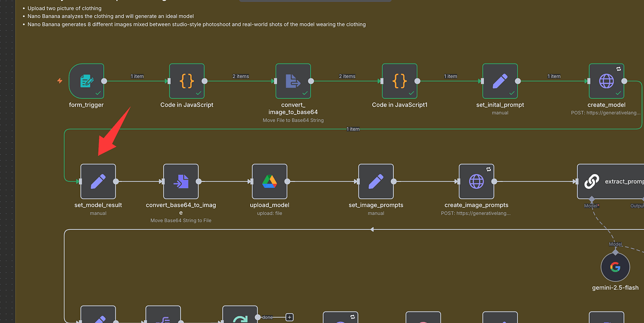Select the gemini-2.5-flash model node
This screenshot has width=644, height=323.
(615, 267)
